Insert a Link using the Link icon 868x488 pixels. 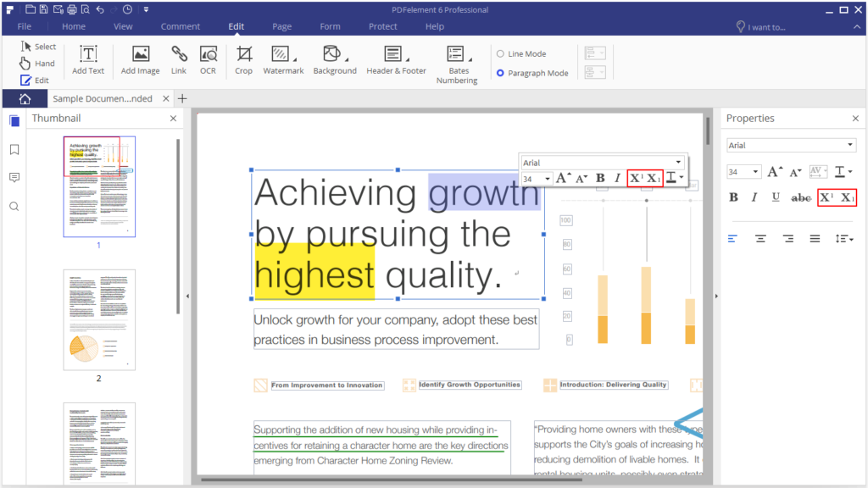179,60
